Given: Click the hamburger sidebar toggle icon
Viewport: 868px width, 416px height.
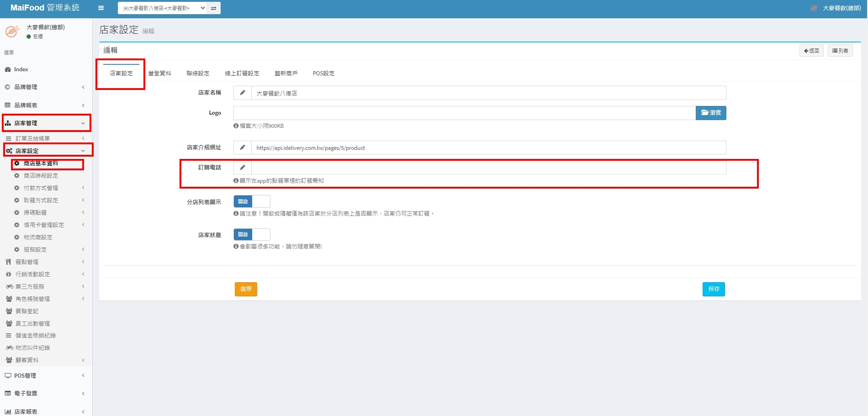Looking at the screenshot, I should click(x=101, y=8).
